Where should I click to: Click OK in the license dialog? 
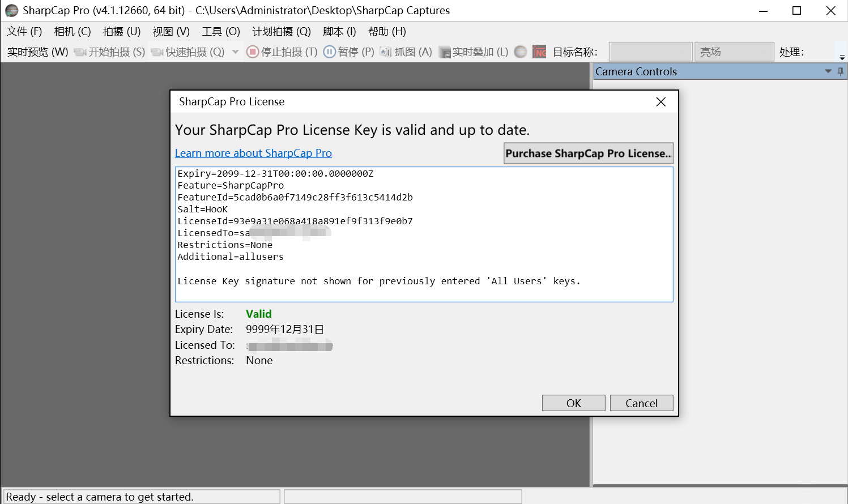(x=574, y=403)
